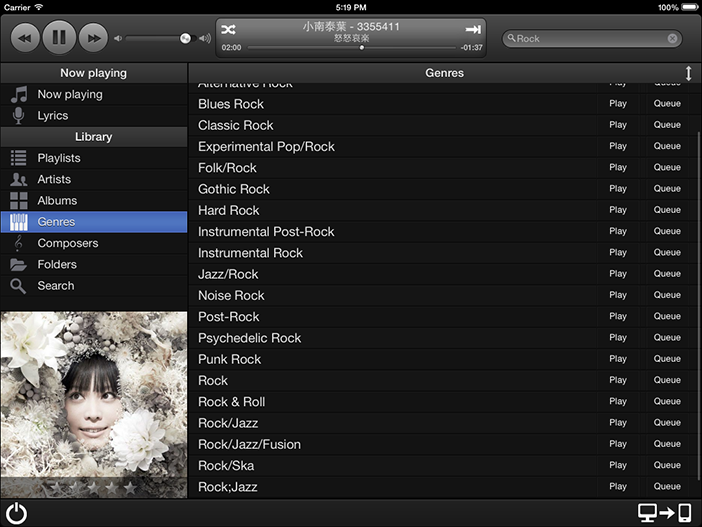Click the volume slider knob

tap(185, 38)
